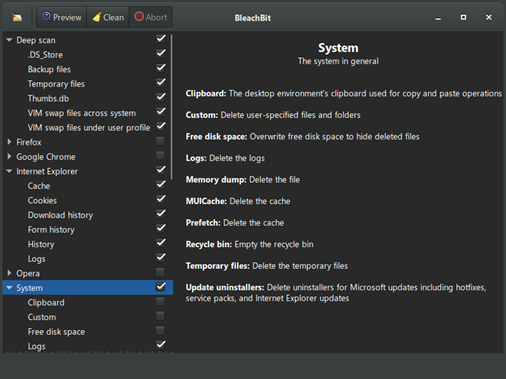Expand the Google Chrome cleaner group
The image size is (506, 379).
(9, 156)
